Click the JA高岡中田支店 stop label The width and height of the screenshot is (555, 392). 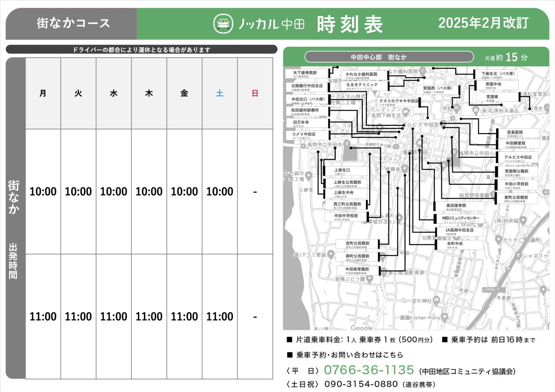pyautogui.click(x=459, y=232)
